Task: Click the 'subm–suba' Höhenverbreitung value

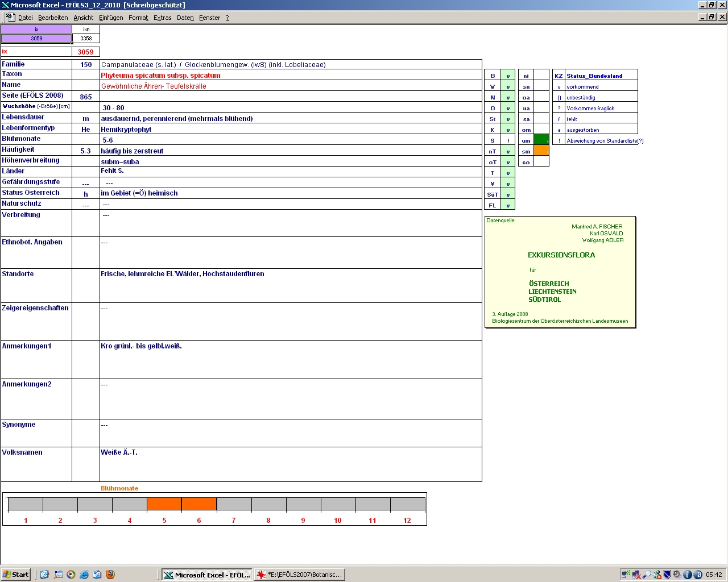Action: [x=120, y=162]
